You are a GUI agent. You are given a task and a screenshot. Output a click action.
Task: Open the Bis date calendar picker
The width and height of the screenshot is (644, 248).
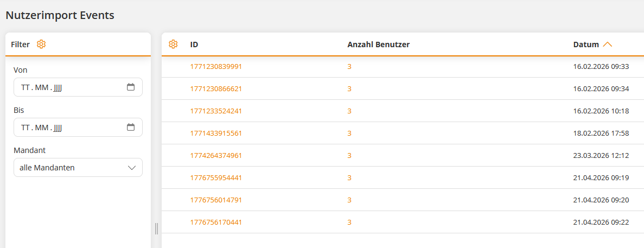coord(131,128)
